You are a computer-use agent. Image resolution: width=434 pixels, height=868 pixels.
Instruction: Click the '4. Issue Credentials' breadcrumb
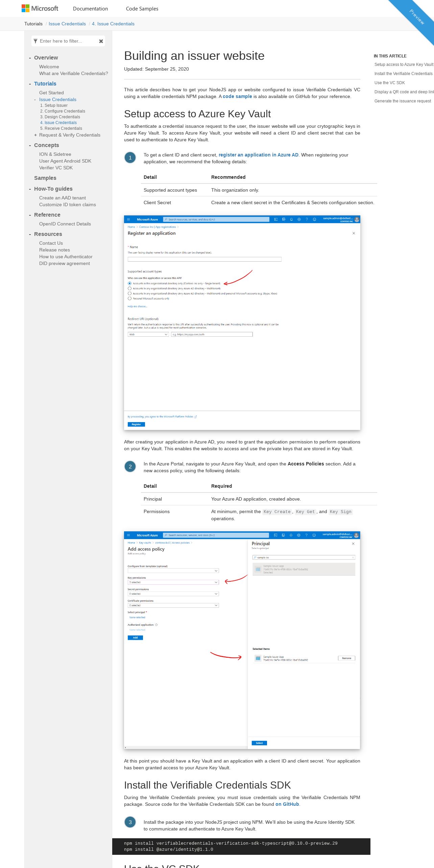click(113, 24)
